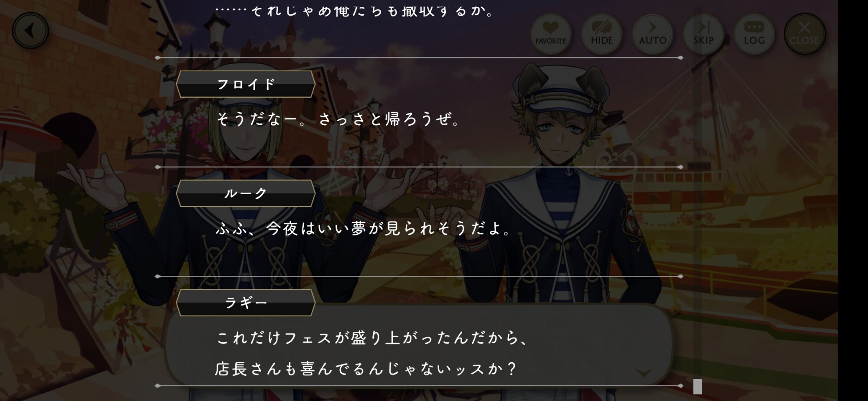Image resolution: width=868 pixels, height=401 pixels.
Task: Click the ルーク speaker name plate
Action: click(x=246, y=193)
